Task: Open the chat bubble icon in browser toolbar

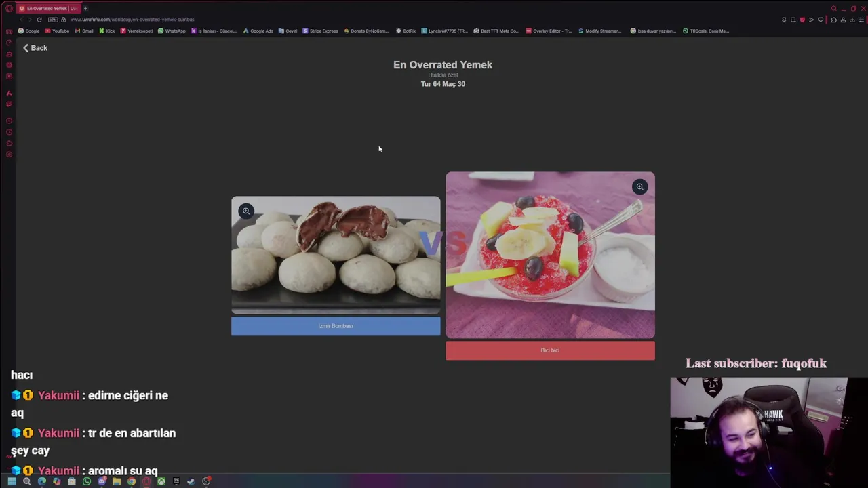Action: coord(833,20)
